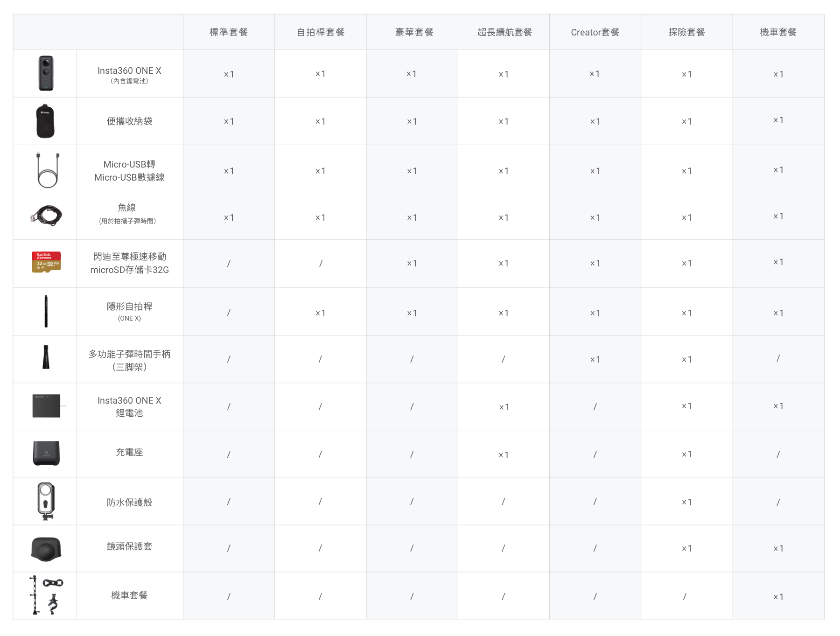Click the 防水保護殼 row label

pos(129,503)
